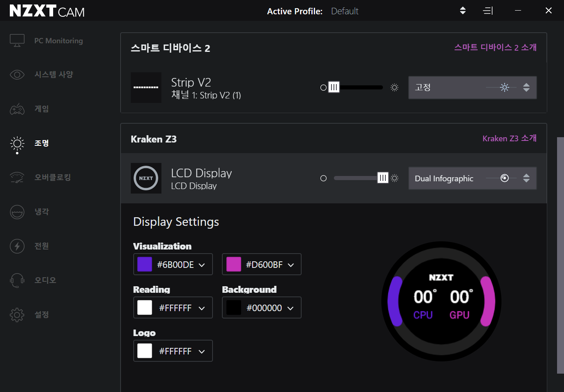This screenshot has width=564, height=392.
Task: Click Strip V2 minimum brightness circle icon
Action: (323, 87)
